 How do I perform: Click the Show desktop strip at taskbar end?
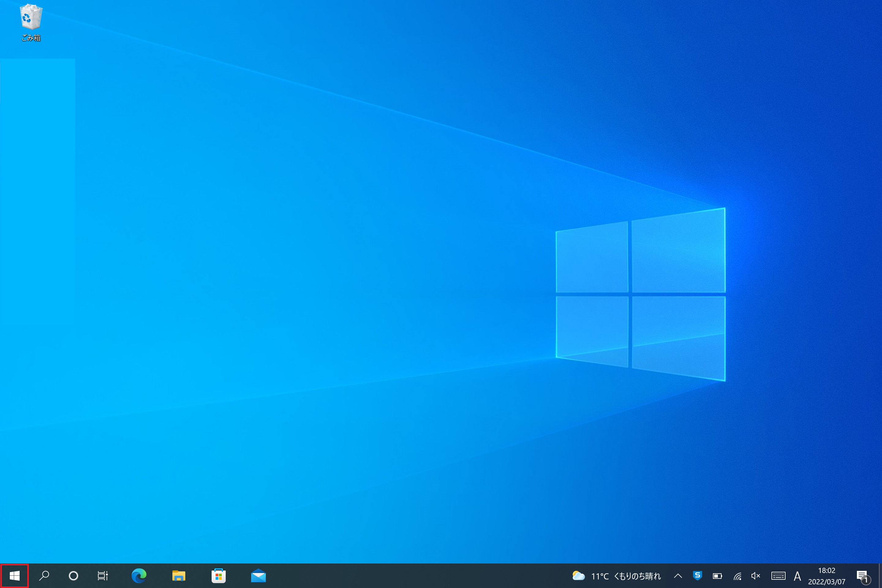click(x=880, y=576)
